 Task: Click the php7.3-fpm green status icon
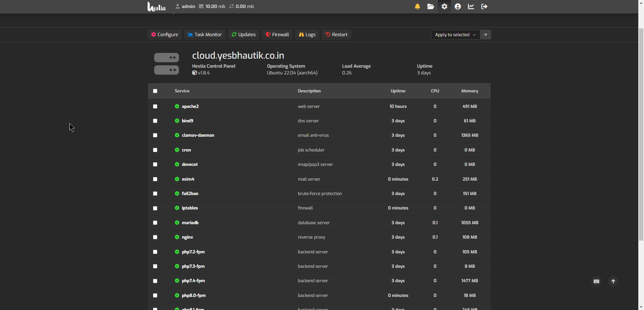tap(177, 266)
